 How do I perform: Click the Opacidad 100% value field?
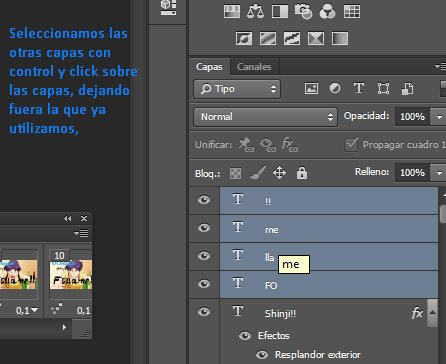point(412,117)
